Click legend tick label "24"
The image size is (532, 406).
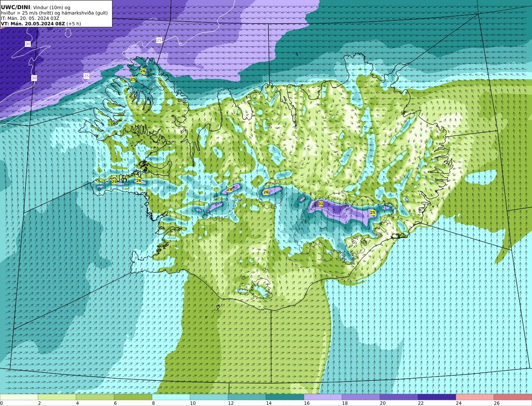tap(459, 403)
